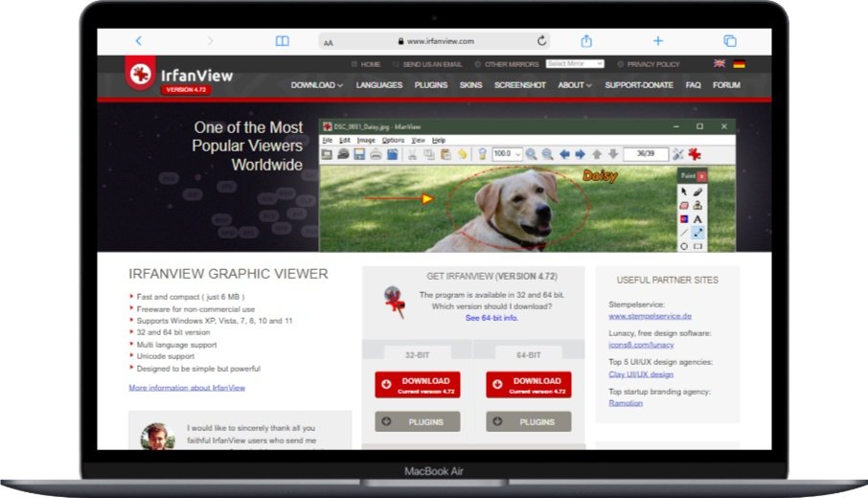Image resolution: width=868 pixels, height=498 pixels.
Task: Open File menu in IrfanView screenshot
Action: [x=327, y=141]
